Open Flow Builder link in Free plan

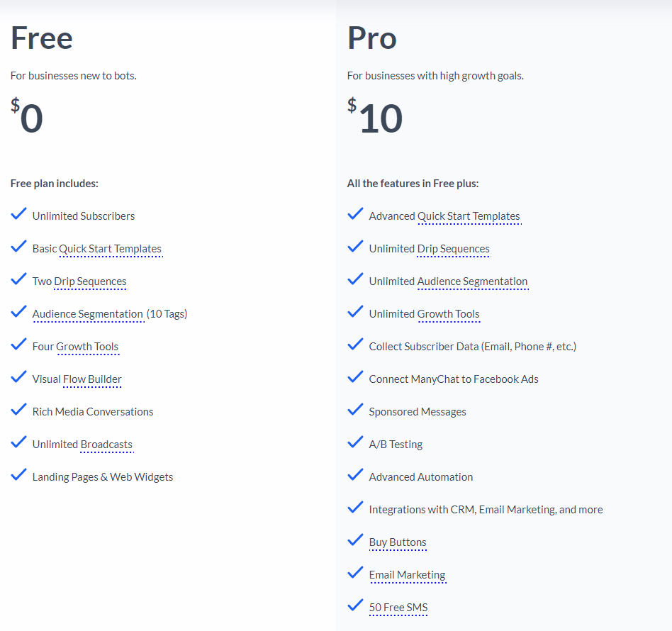tap(92, 379)
